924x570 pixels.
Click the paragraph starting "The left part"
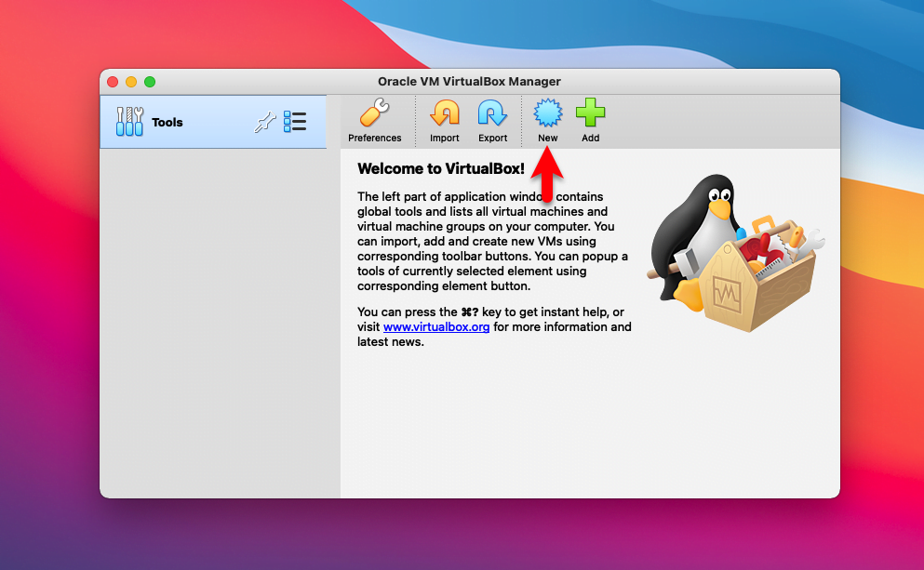click(x=494, y=242)
